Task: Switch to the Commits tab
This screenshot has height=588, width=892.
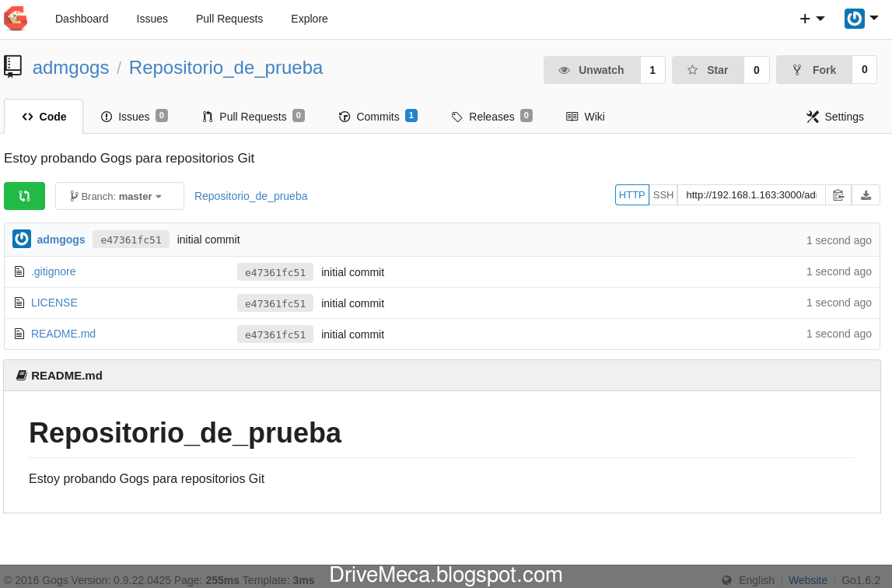Action: click(x=378, y=116)
